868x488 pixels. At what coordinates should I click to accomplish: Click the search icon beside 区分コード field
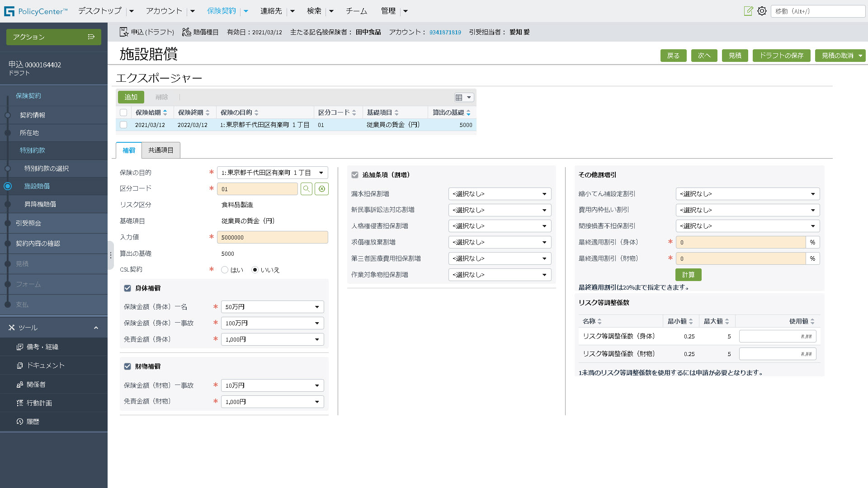(307, 189)
